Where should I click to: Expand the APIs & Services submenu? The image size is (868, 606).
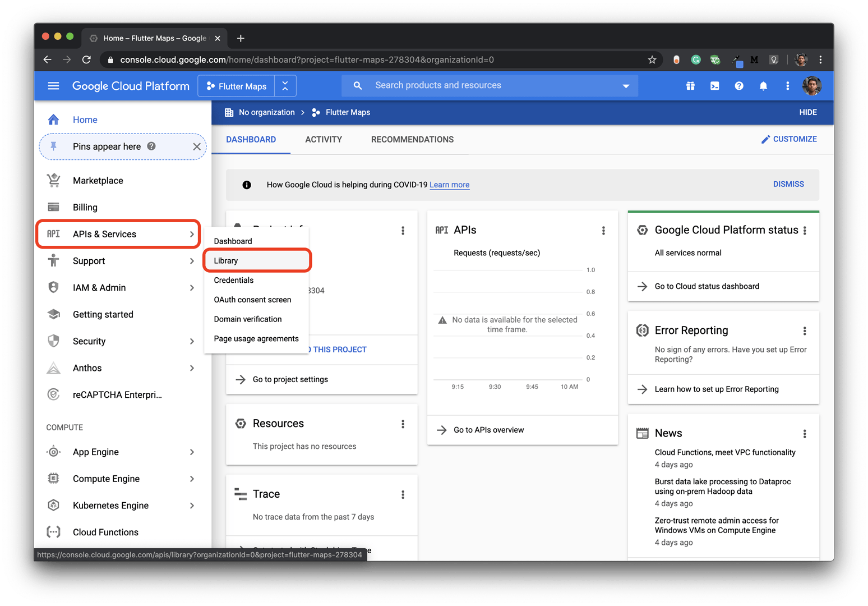[x=191, y=234]
